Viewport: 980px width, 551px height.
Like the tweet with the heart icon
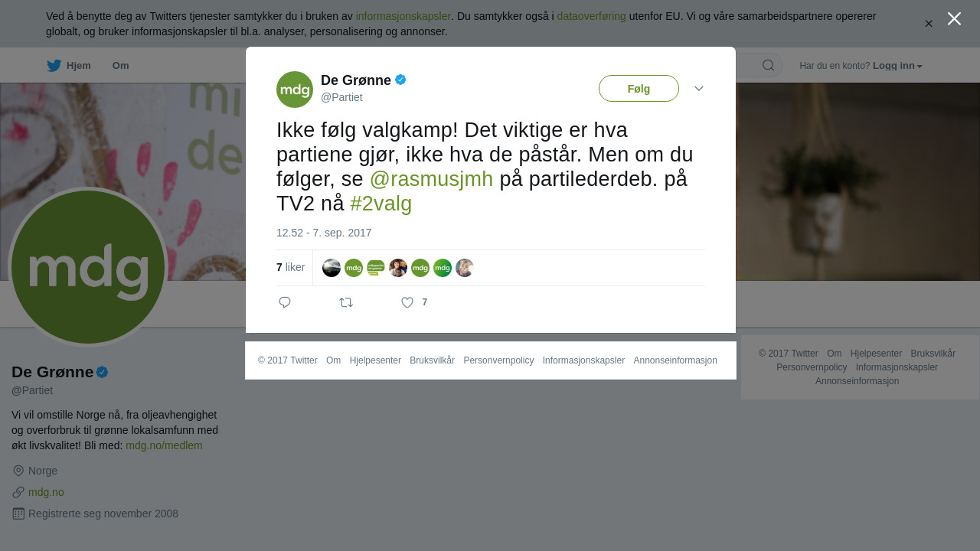pyautogui.click(x=407, y=302)
